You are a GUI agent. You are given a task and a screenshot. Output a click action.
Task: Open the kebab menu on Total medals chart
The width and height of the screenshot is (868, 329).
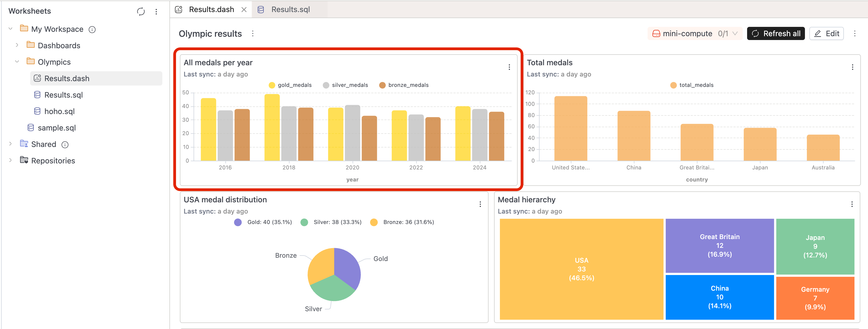(852, 67)
